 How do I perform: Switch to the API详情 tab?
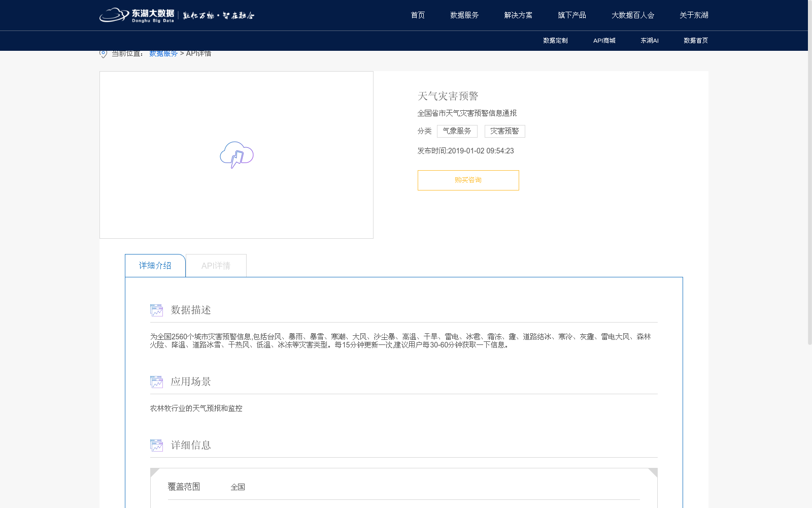point(216,266)
